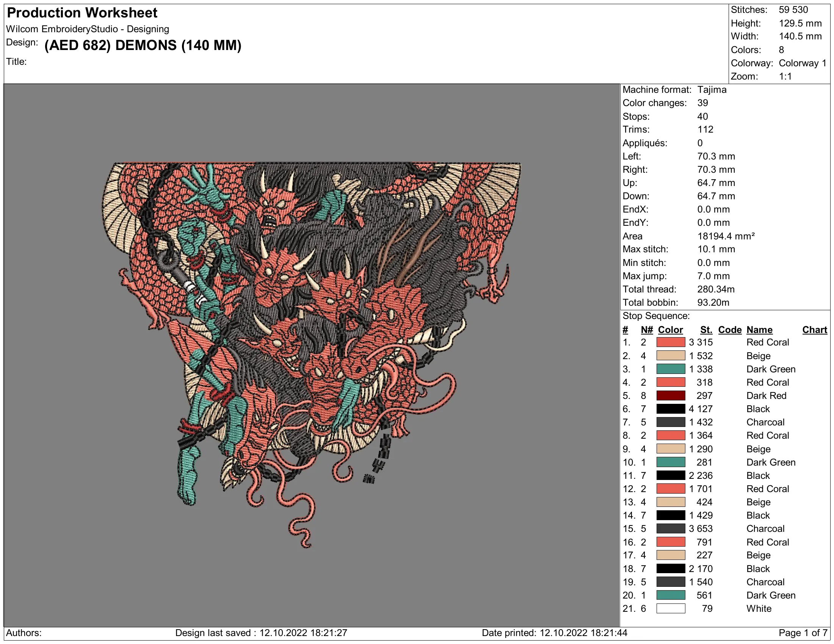Screen dimensions: 834x644
Task: Click the 'Dark Red' name in stop 5
Action: click(767, 395)
